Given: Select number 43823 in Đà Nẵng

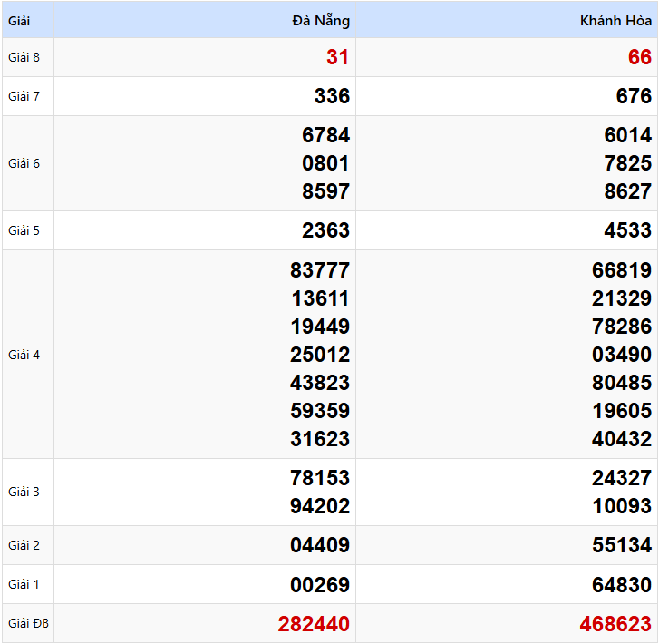Looking at the screenshot, I should click(320, 383).
